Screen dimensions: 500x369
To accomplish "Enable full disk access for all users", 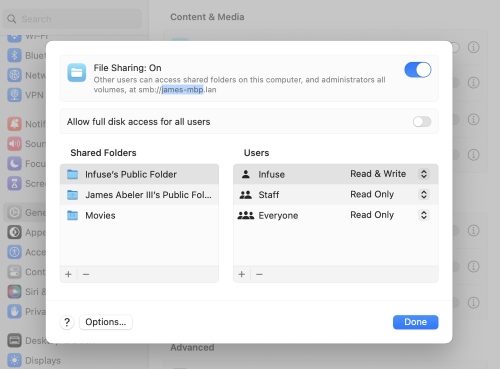I will point(422,122).
